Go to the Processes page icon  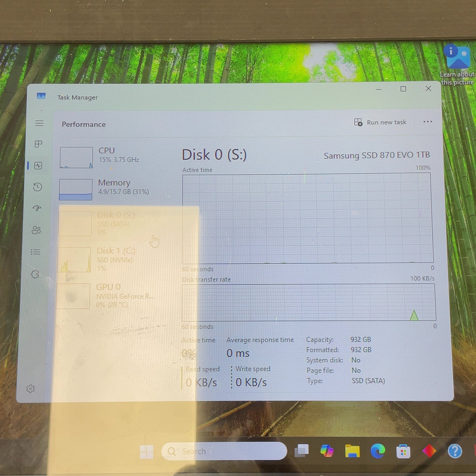[38, 144]
